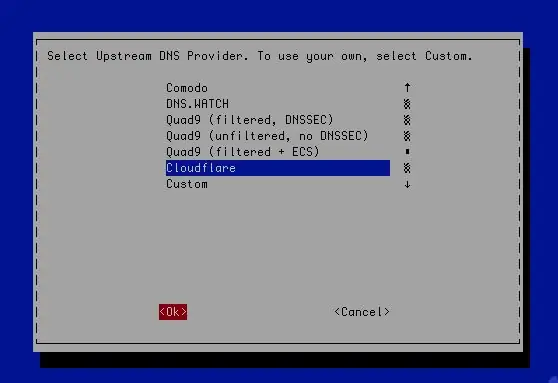Click the <Cancel> button

point(362,312)
